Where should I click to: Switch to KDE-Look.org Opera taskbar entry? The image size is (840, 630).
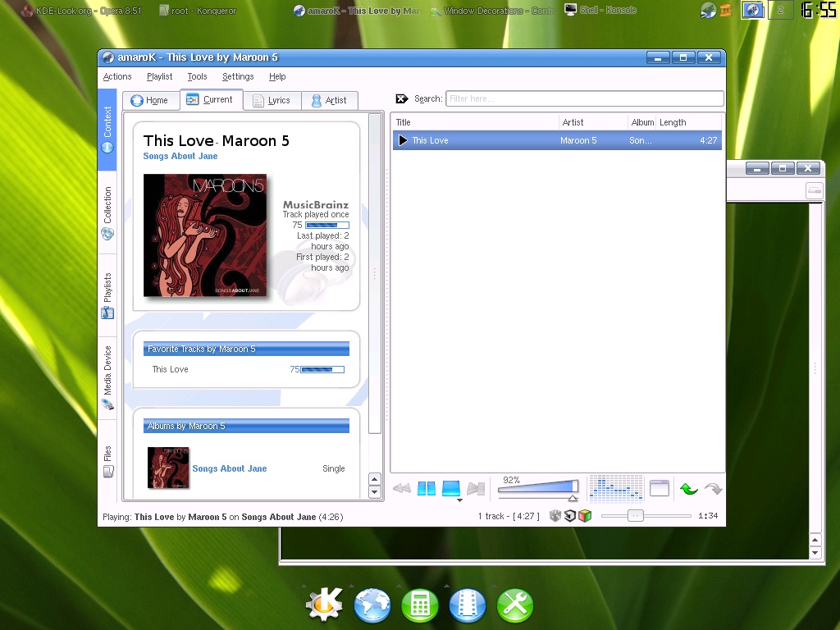point(81,11)
